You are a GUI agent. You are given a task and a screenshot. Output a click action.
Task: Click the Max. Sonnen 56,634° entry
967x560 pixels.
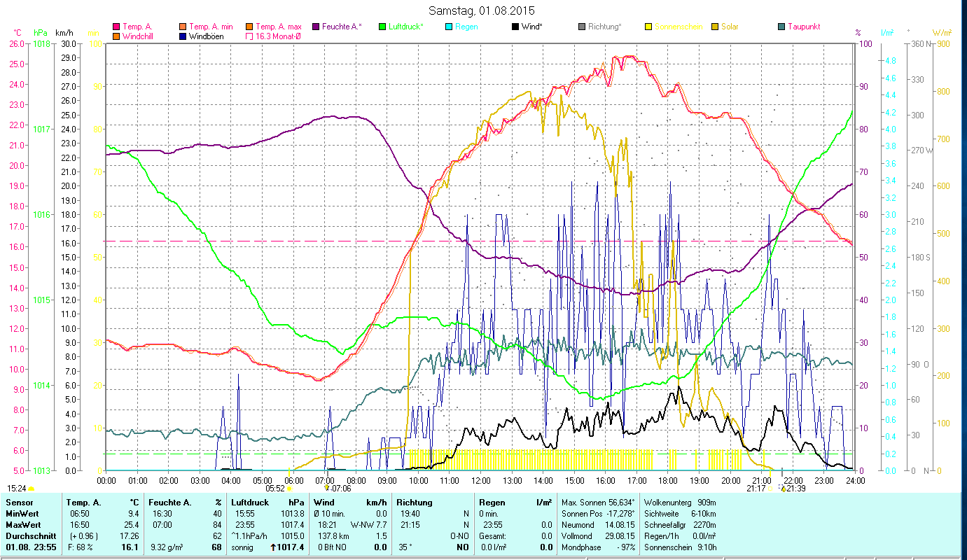point(599,503)
